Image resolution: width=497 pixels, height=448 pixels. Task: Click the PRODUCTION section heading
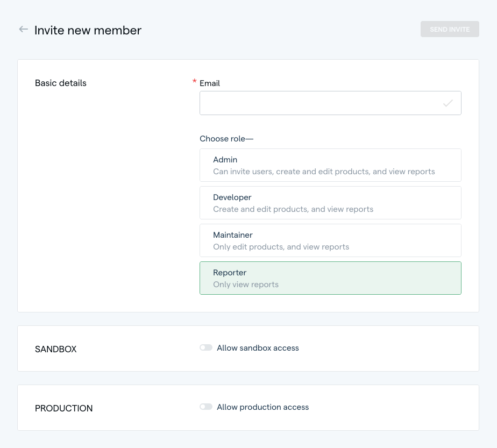point(63,408)
